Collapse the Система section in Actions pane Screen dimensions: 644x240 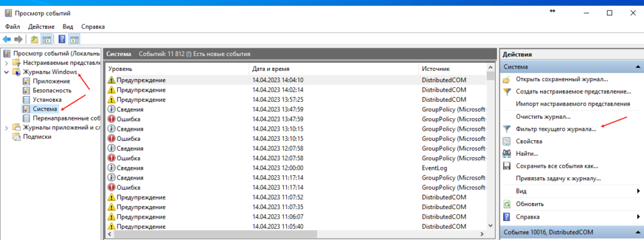click(638, 67)
